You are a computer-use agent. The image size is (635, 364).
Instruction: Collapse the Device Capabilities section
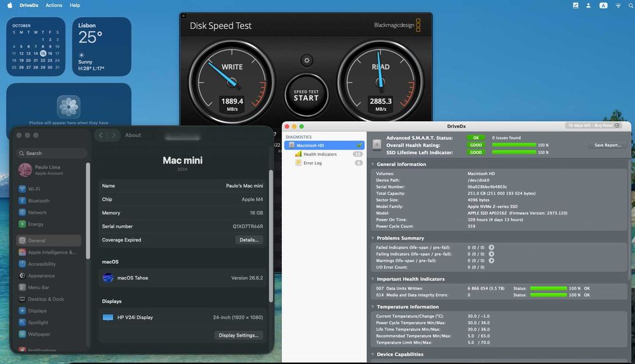373,354
